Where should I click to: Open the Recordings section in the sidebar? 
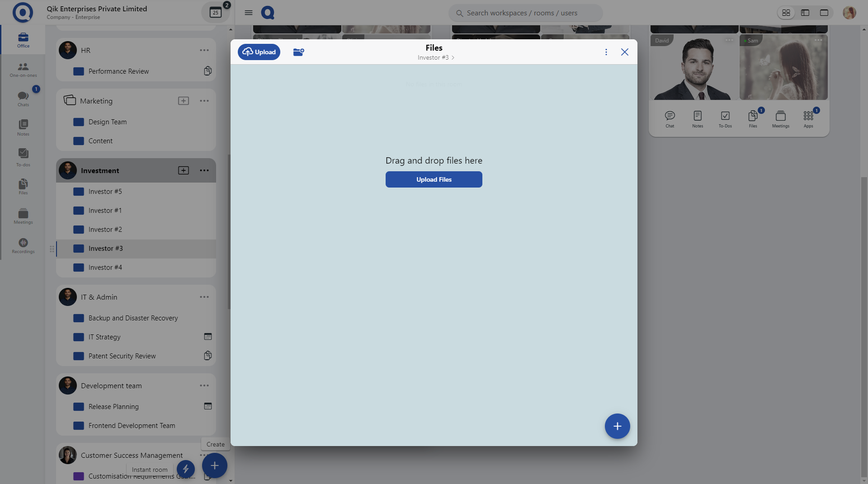pyautogui.click(x=23, y=246)
